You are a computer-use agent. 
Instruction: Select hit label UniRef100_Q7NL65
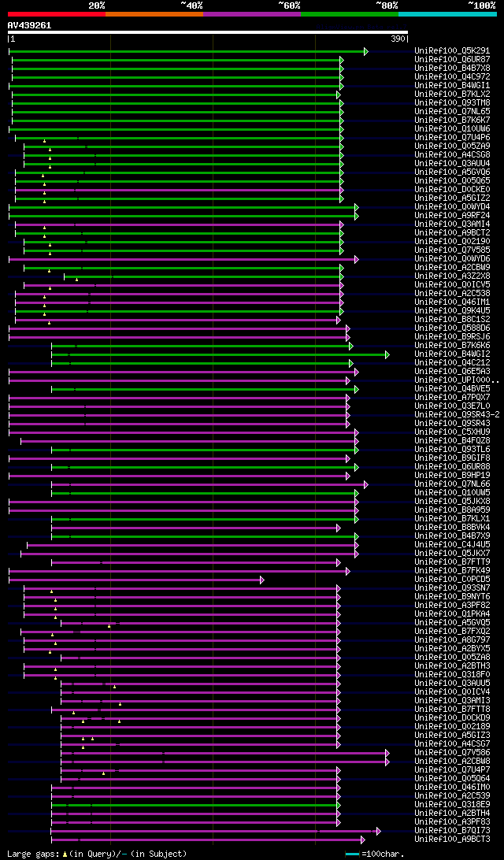(453, 111)
